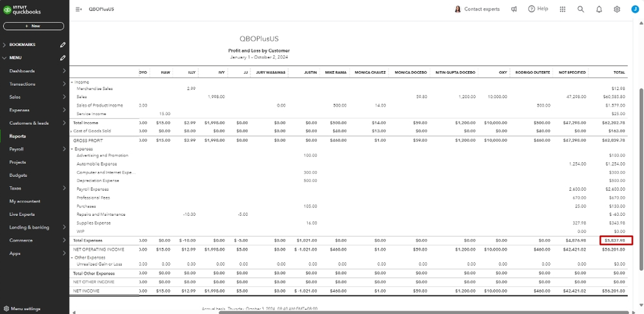This screenshot has height=314, width=644.
Task: Open Live Experts in sidebar
Action: click(x=22, y=214)
